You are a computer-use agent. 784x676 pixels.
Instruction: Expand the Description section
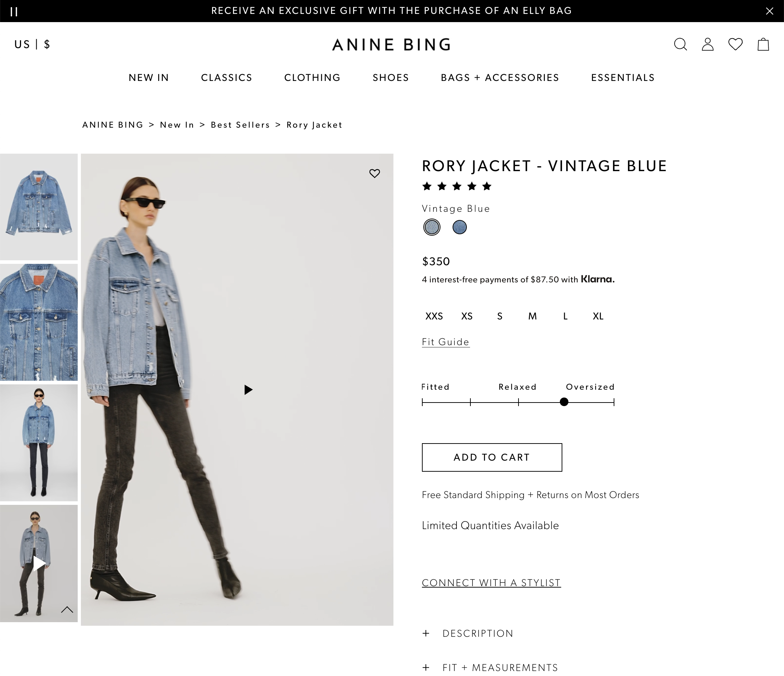click(x=478, y=633)
